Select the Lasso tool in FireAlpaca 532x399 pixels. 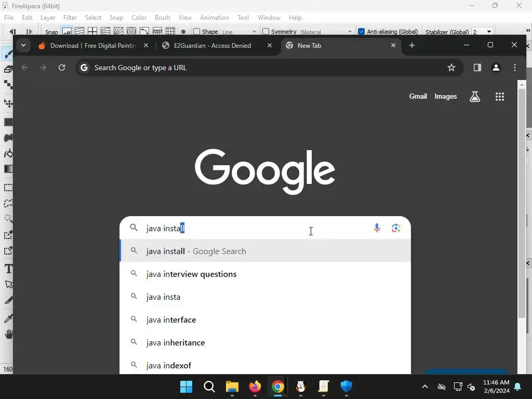click(x=8, y=203)
